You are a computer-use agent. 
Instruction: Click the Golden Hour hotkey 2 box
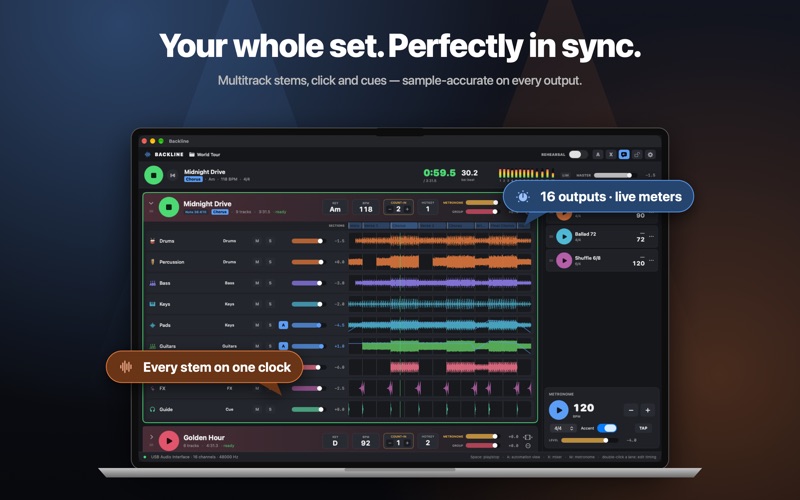click(428, 441)
